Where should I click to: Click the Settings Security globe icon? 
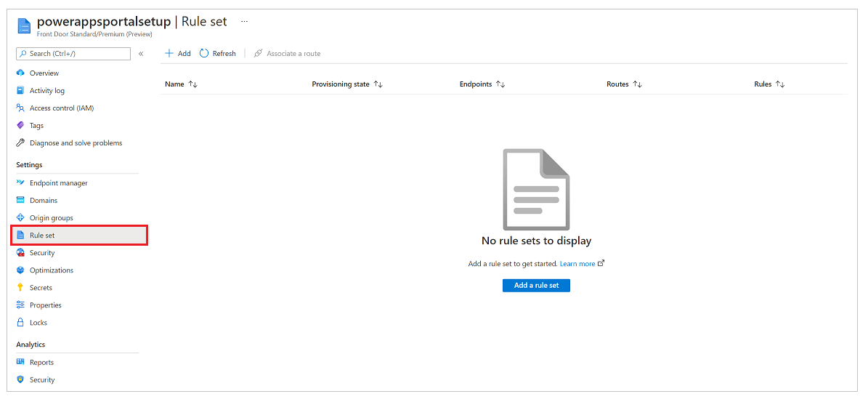[x=20, y=252]
